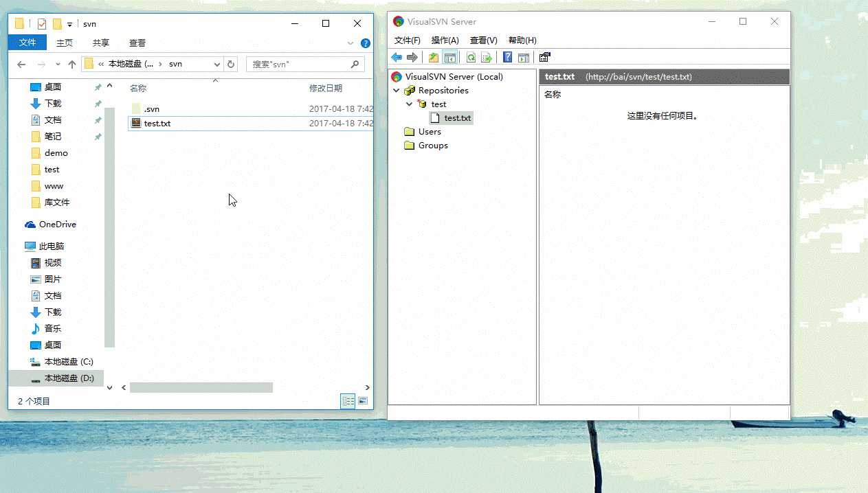The image size is (868, 493).
Task: Collapse the test repository tree node
Action: tap(410, 104)
